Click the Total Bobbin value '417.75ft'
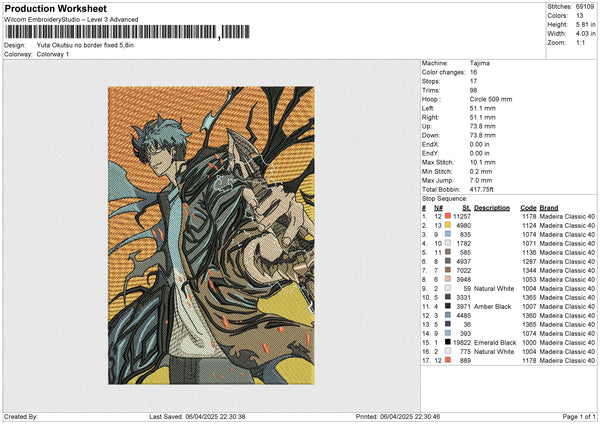Image resolution: width=600 pixels, height=424 pixels. pyautogui.click(x=482, y=189)
